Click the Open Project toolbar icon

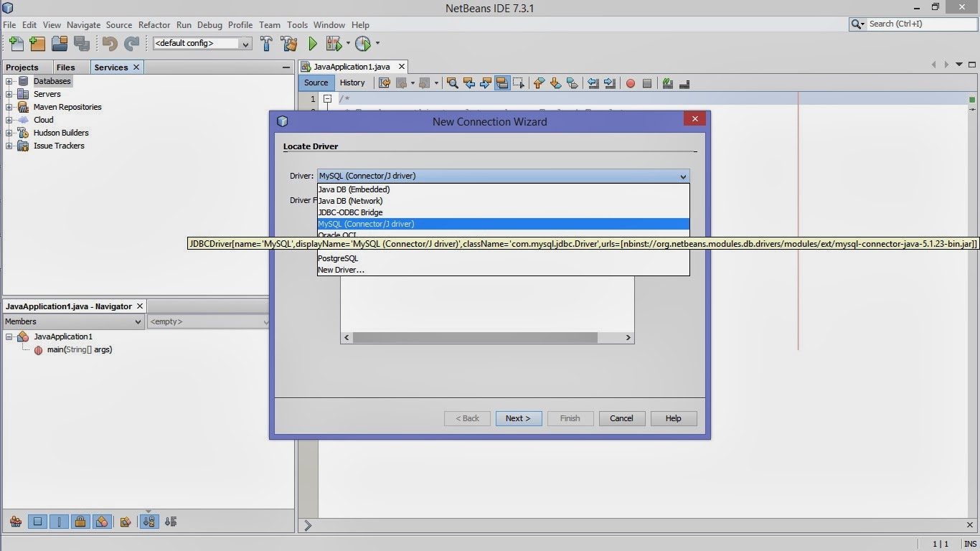[x=60, y=44]
